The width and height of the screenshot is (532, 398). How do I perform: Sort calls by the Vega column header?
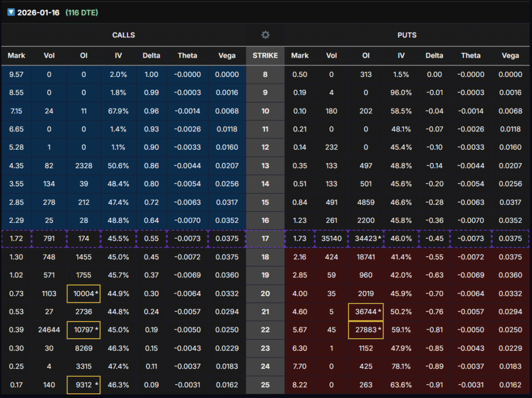[x=227, y=56]
